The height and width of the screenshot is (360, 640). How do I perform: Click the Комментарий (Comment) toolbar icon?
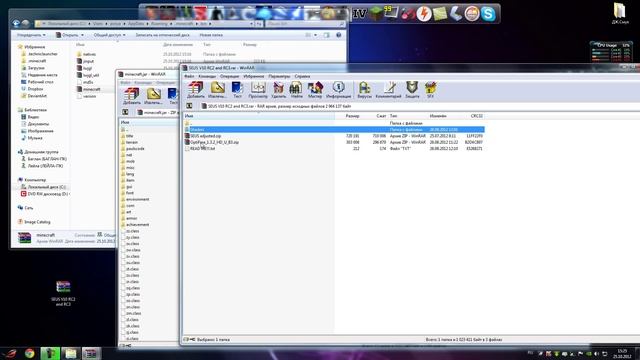[389, 90]
